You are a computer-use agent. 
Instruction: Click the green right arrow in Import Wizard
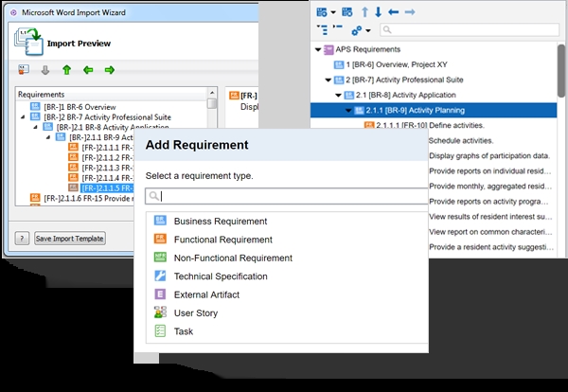tap(110, 70)
